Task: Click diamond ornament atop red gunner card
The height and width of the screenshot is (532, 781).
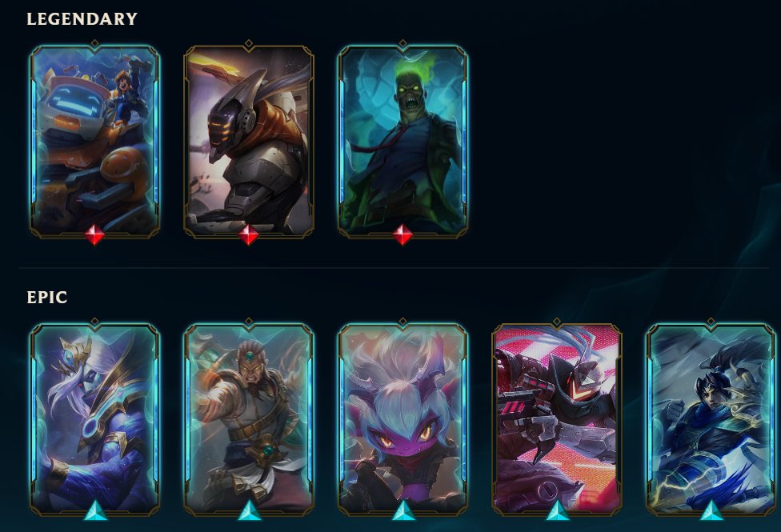Action: point(557,322)
